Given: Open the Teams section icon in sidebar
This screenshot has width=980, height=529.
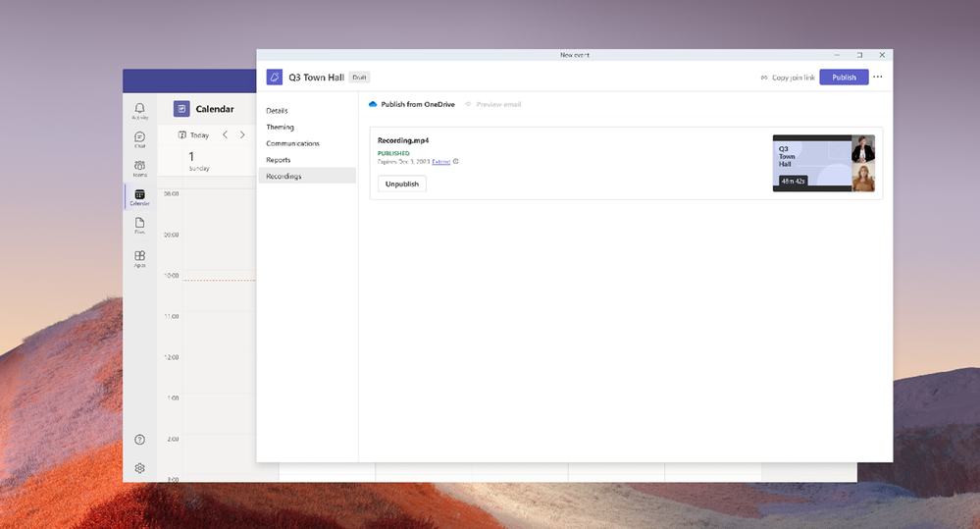Looking at the screenshot, I should pyautogui.click(x=139, y=168).
